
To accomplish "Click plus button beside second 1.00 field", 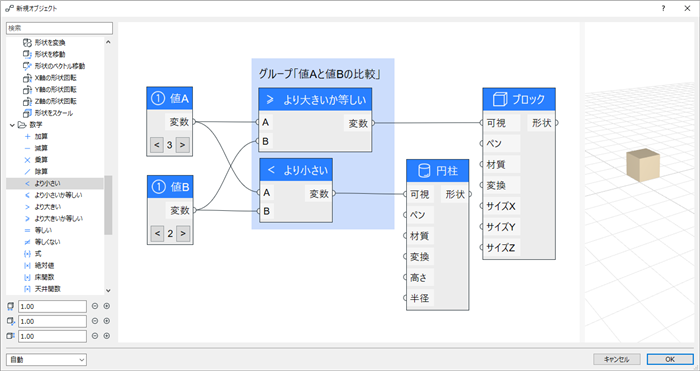I will click(107, 321).
